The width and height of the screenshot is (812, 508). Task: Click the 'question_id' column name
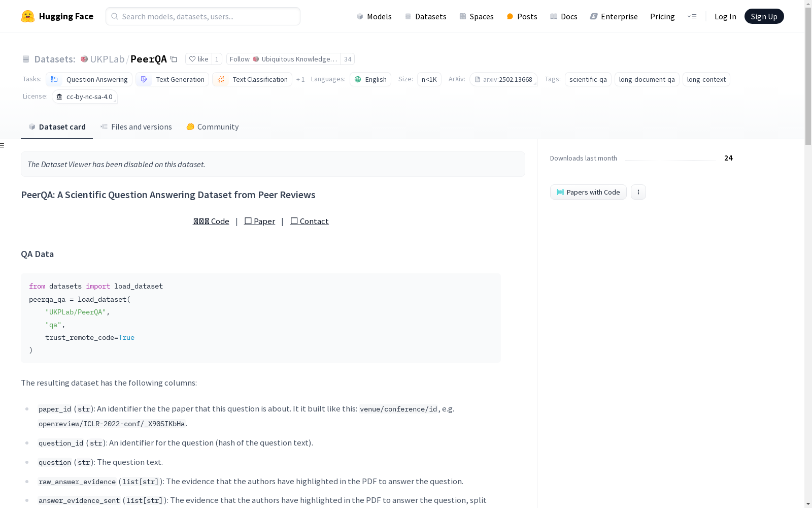[61, 443]
